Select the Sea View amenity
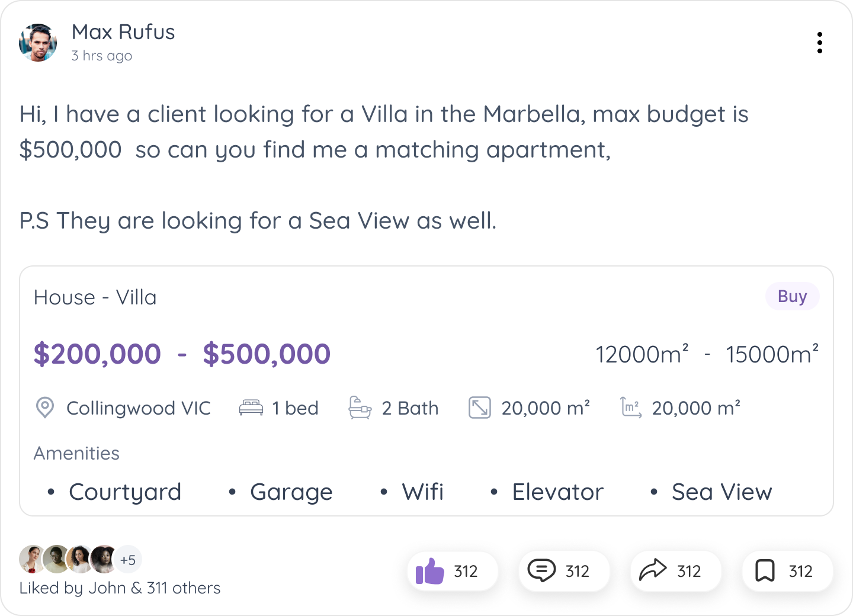The height and width of the screenshot is (616, 853). tap(721, 492)
